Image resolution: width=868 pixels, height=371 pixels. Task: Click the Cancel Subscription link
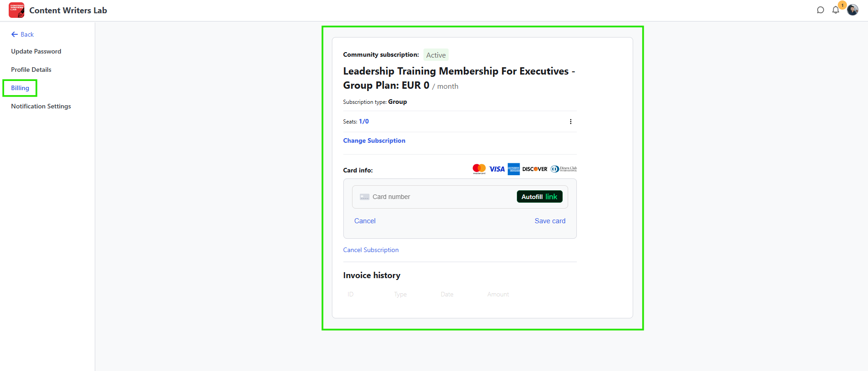(x=371, y=250)
